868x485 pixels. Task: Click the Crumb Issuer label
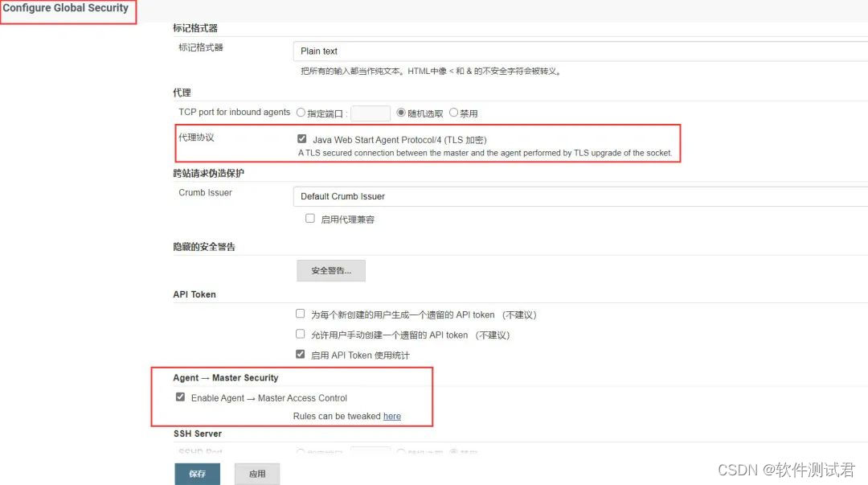point(206,192)
